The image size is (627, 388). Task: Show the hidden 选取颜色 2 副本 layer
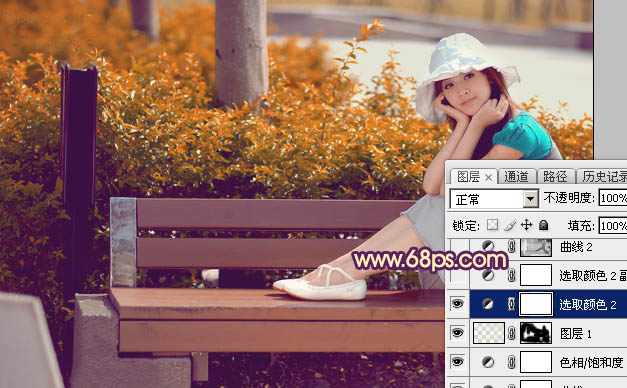point(457,275)
